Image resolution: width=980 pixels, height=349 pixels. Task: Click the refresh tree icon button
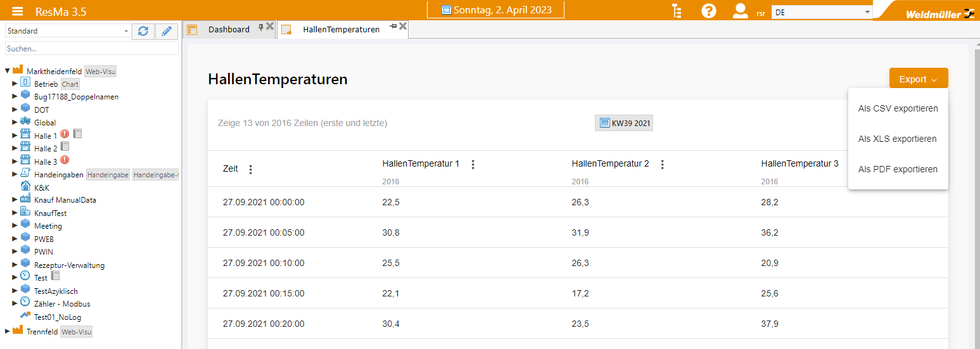coord(143,31)
